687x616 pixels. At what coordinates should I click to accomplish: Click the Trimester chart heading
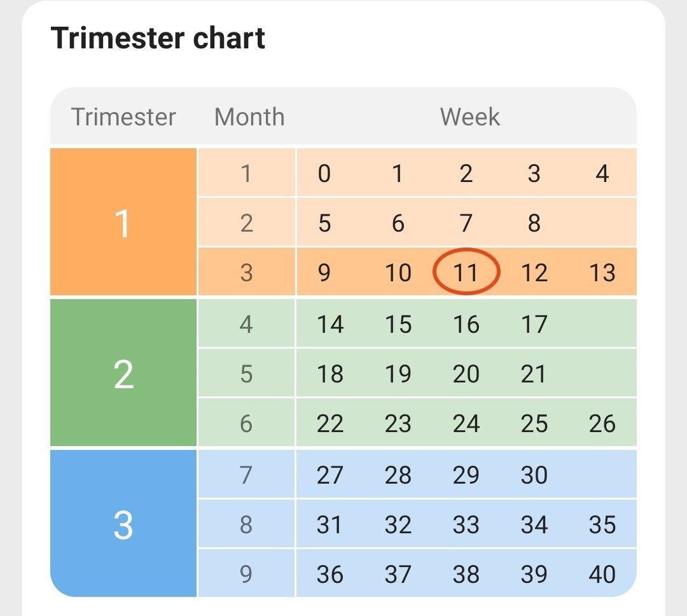pos(158,38)
